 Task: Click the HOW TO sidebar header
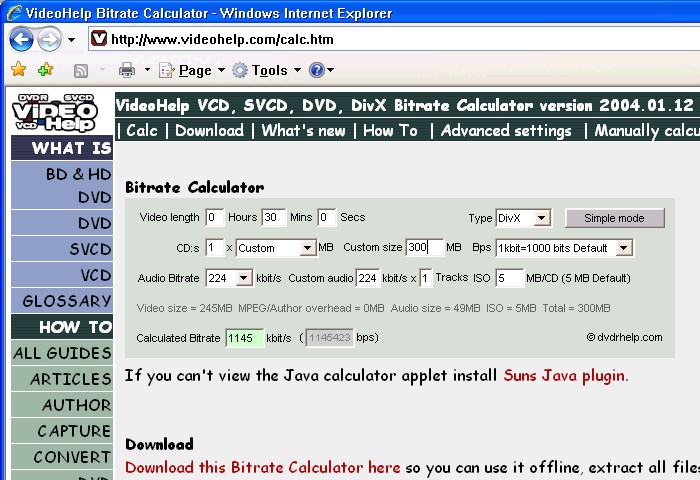[x=62, y=327]
